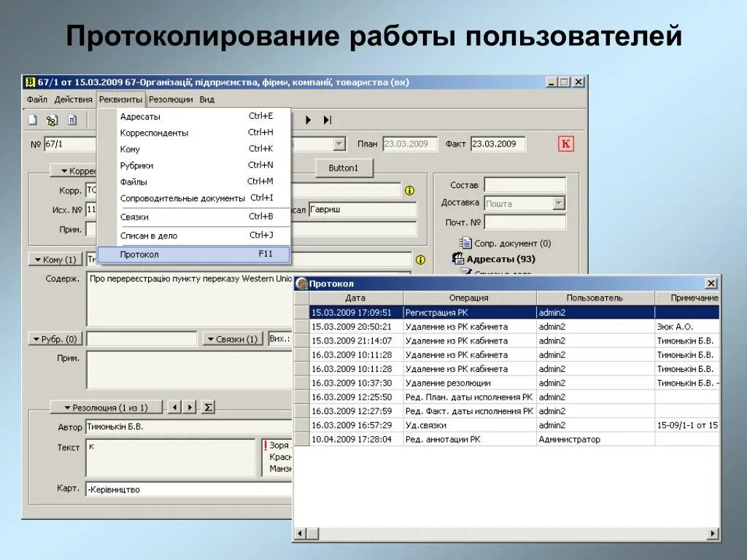747x560 pixels.
Task: Click yellow info icon beside Кому field
Action: tap(420, 260)
